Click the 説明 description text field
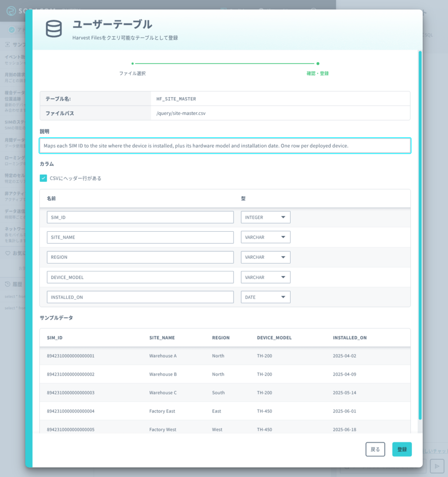The width and height of the screenshot is (448, 477). pyautogui.click(x=225, y=146)
